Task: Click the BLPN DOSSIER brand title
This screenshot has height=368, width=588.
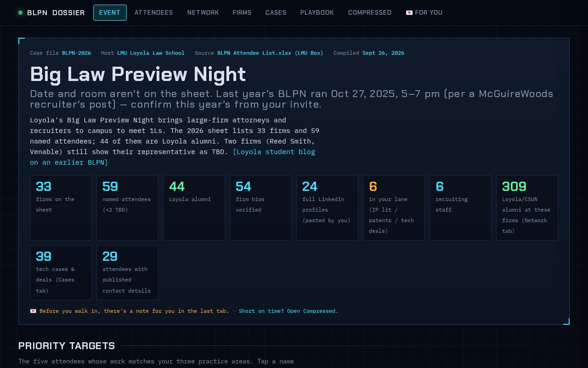Action: 56,13
